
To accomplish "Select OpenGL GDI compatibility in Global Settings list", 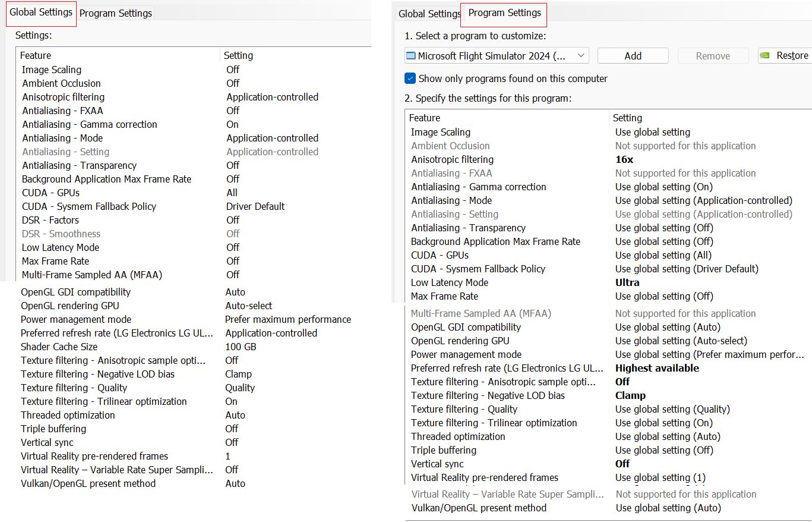I will click(x=75, y=292).
